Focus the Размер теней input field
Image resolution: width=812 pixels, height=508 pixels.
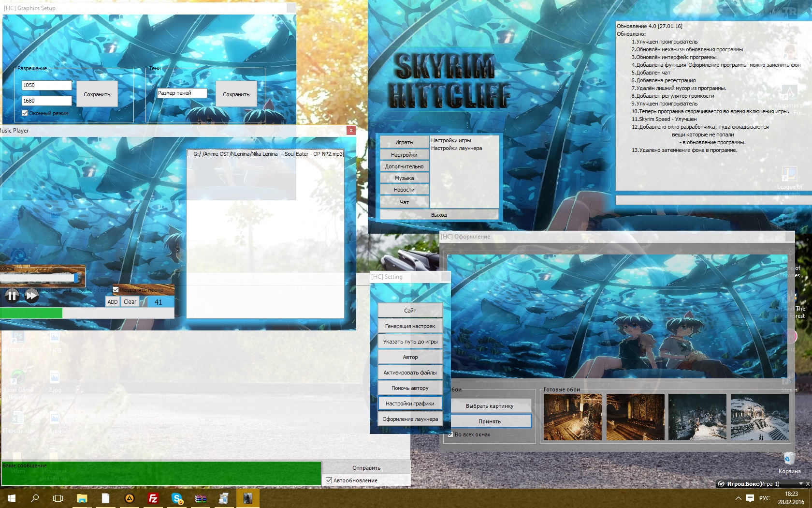182,93
